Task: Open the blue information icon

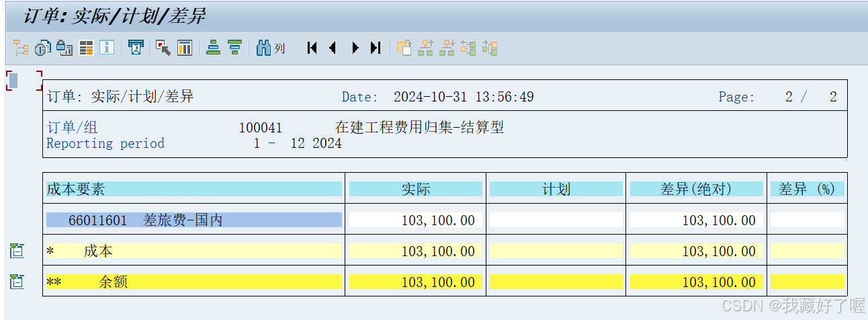Action: [x=106, y=48]
